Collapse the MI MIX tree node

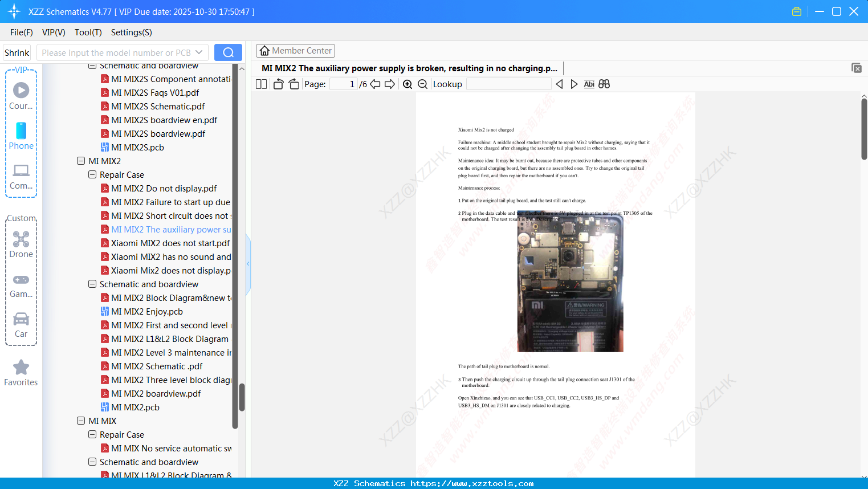point(81,421)
